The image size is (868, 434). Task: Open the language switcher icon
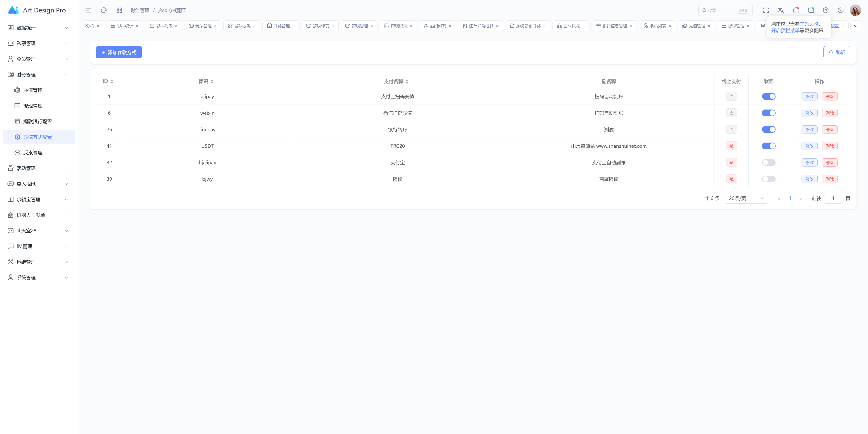coord(781,10)
